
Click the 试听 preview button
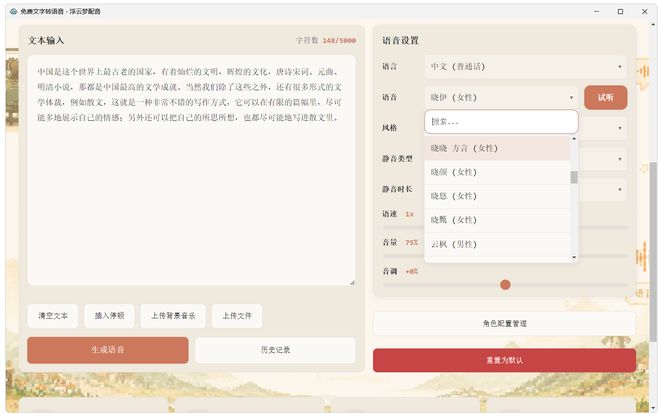(x=606, y=98)
